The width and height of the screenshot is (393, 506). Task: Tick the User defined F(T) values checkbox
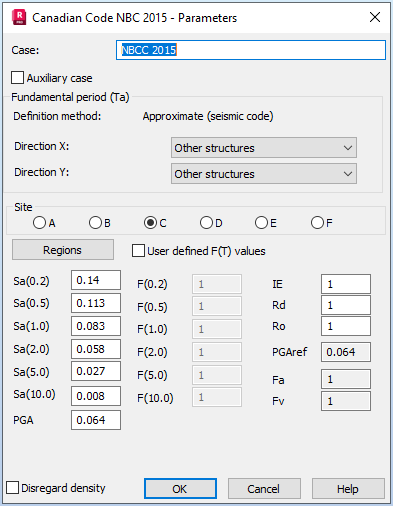(x=138, y=251)
